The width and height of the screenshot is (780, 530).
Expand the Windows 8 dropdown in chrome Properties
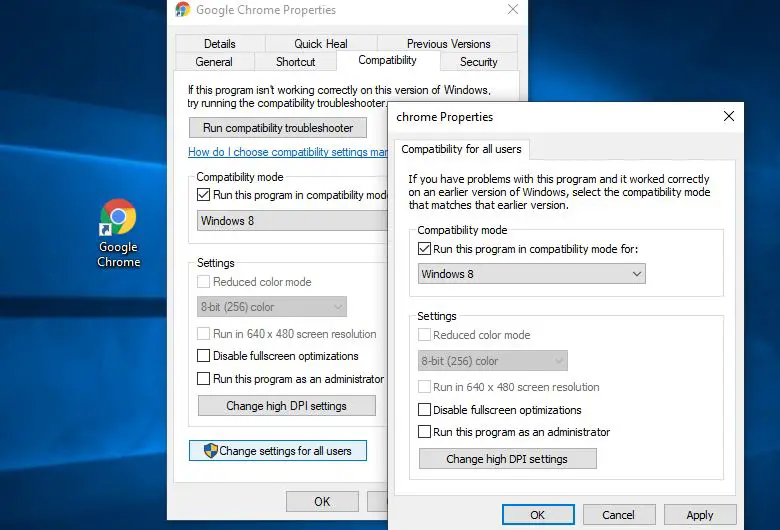[532, 274]
